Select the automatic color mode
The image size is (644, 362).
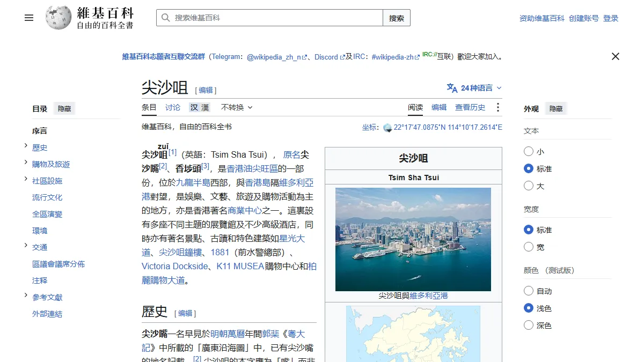point(529,291)
